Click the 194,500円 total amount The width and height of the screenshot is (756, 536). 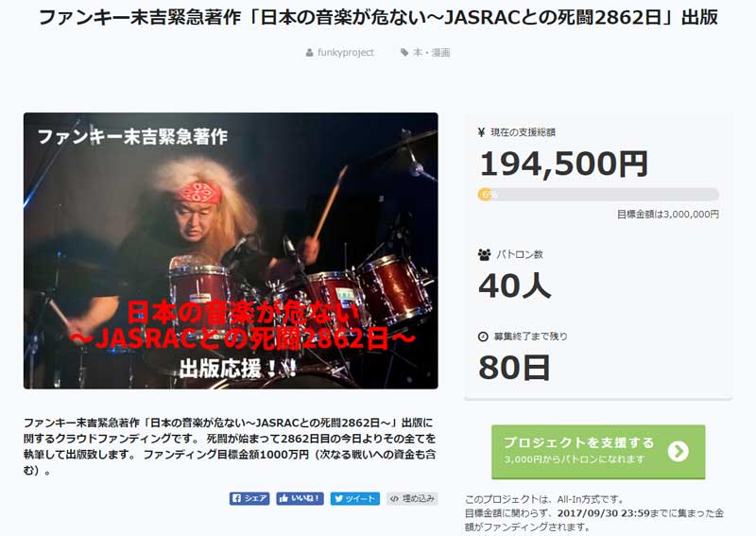pos(563,164)
